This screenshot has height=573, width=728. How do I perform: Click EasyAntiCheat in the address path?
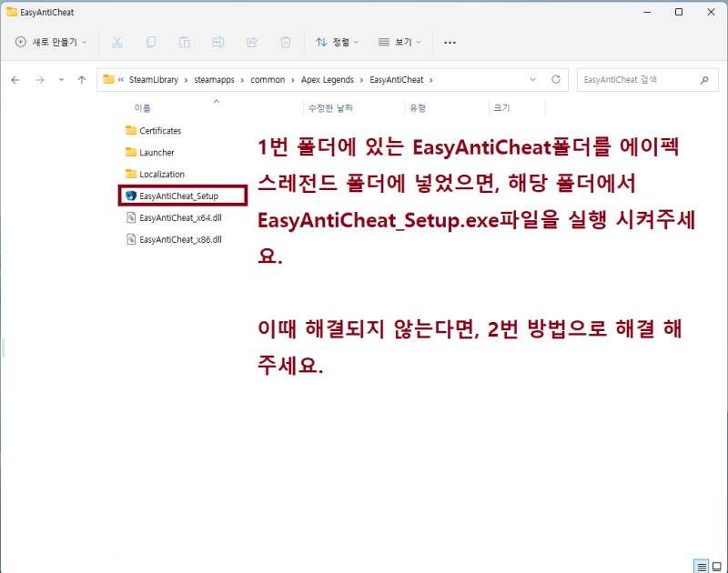(397, 80)
